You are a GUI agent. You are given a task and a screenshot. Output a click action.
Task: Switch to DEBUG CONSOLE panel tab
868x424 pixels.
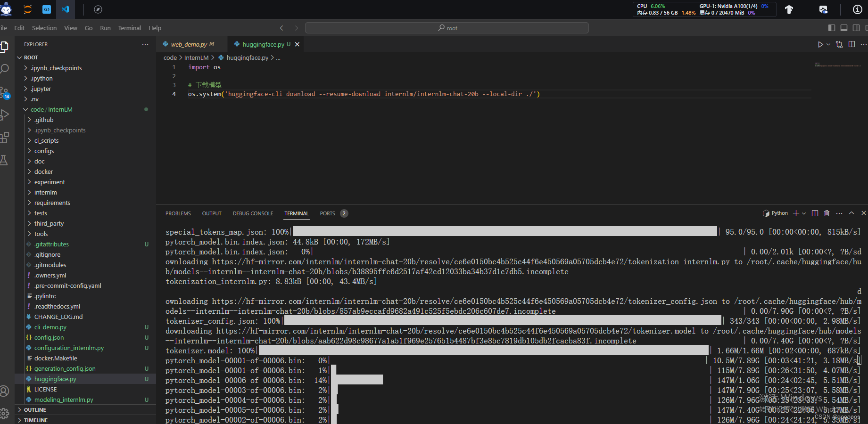pos(253,213)
